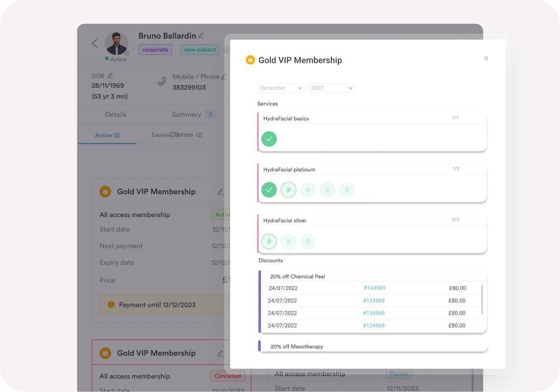Click the payment warning icon

111,305
